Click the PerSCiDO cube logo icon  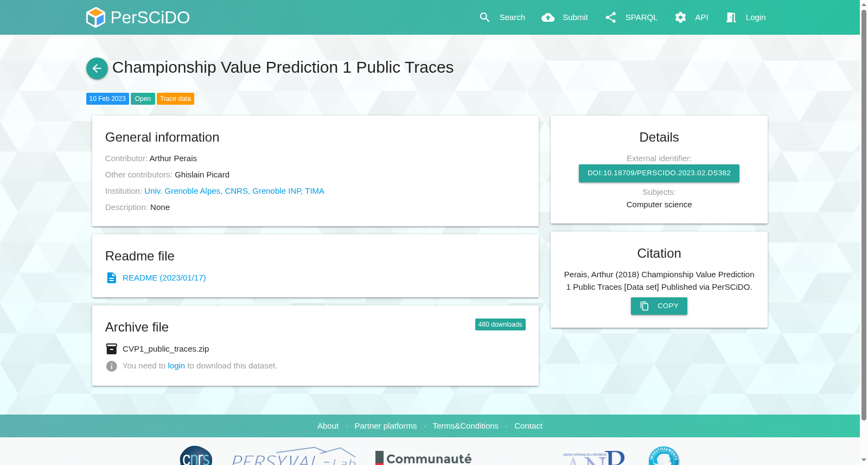95,17
